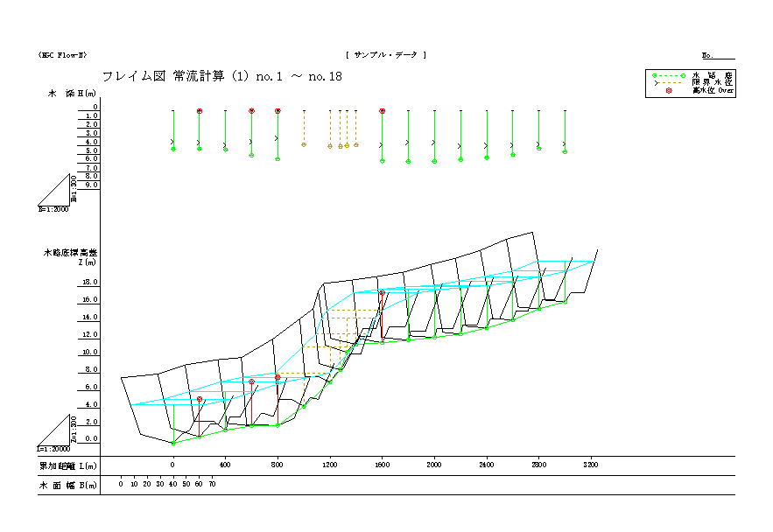Viewport: 773px width, 532px height.
Task: Click the 3200 tick on cumulative distance axis
Action: (592, 465)
